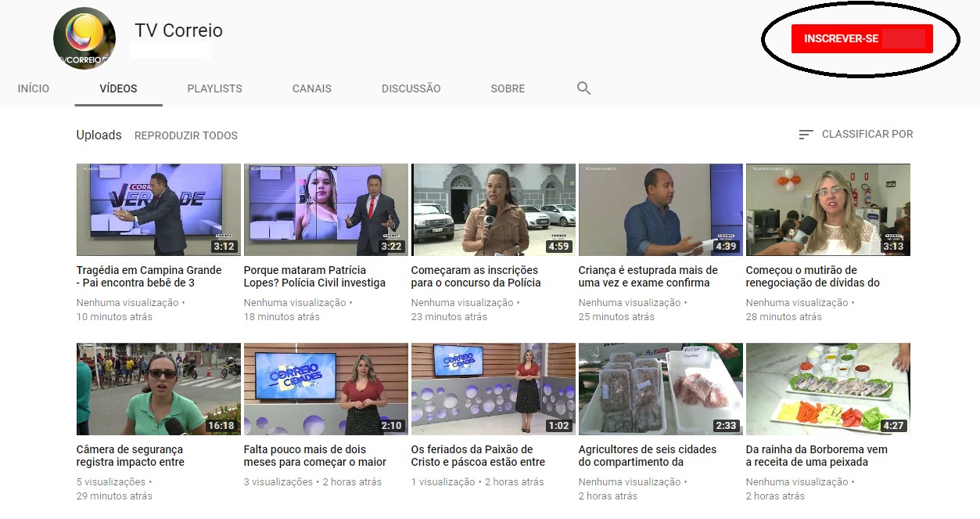Open the Patrícia Lopes video thumbnail
This screenshot has height=519, width=980.
[x=326, y=210]
